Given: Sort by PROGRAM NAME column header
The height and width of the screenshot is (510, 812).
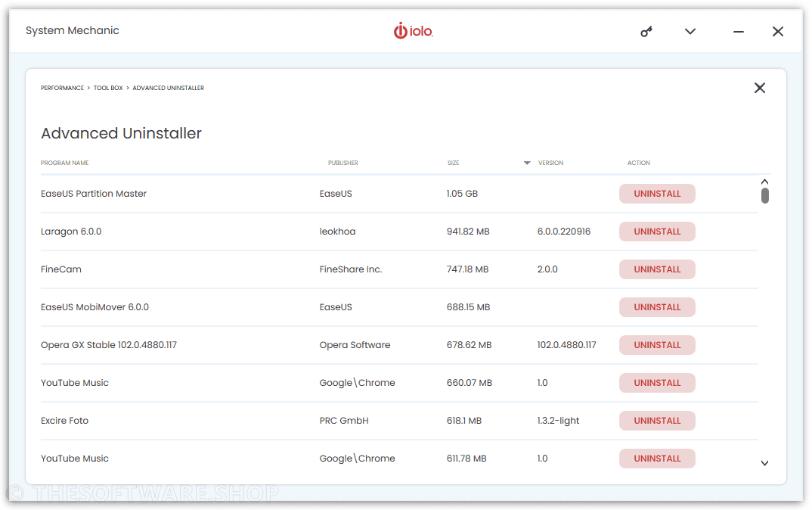Looking at the screenshot, I should pyautogui.click(x=65, y=163).
